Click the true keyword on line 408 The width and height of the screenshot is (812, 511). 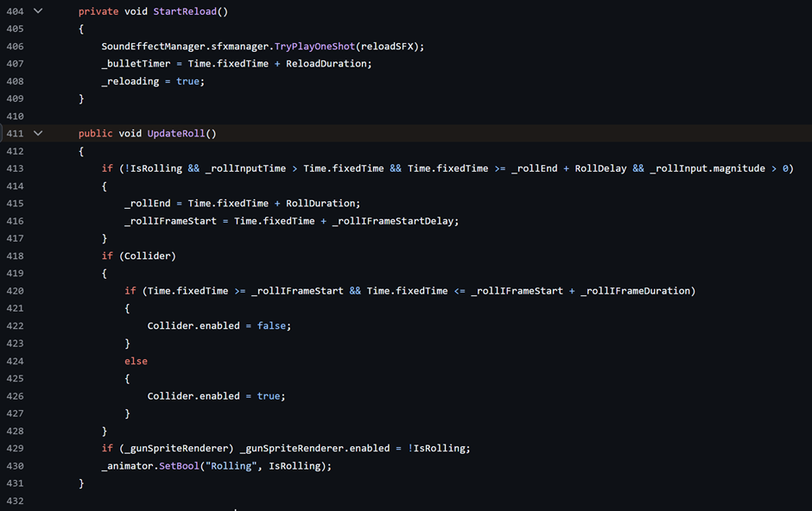[188, 80]
